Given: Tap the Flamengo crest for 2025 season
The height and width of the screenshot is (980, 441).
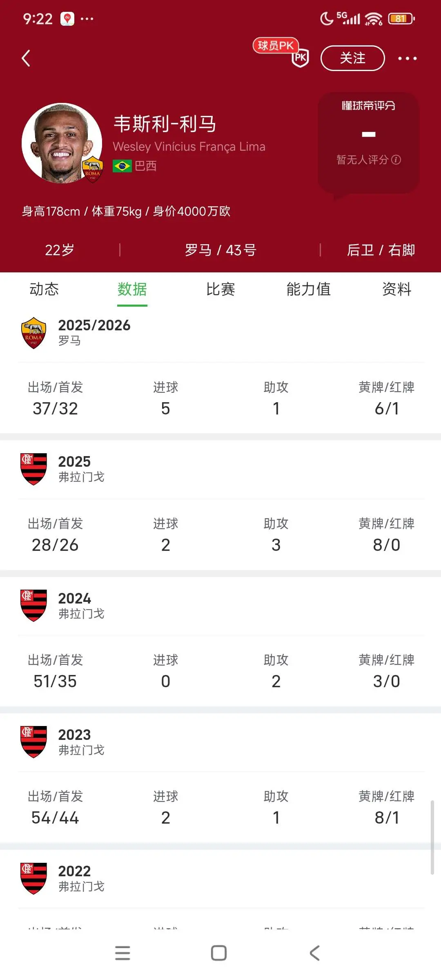Looking at the screenshot, I should [33, 469].
